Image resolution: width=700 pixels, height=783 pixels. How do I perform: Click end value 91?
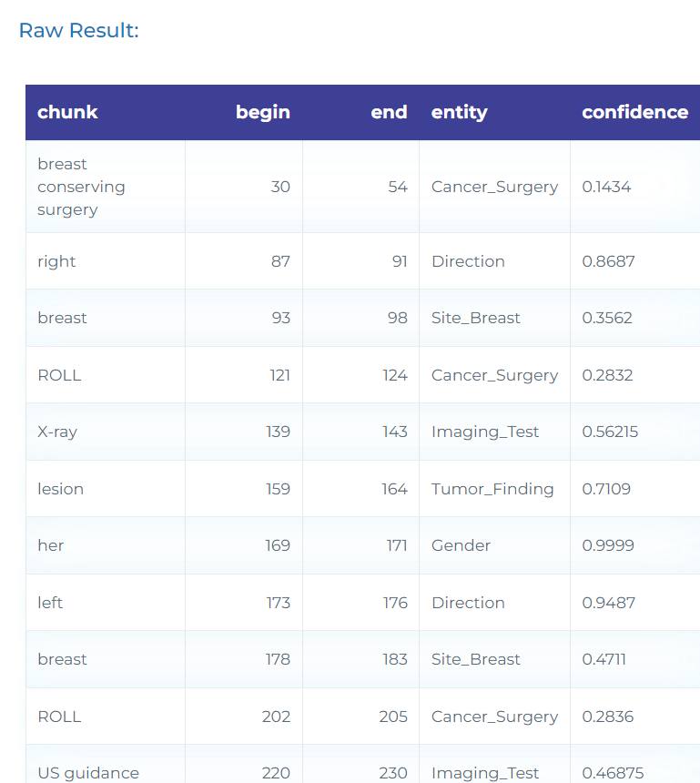(400, 261)
